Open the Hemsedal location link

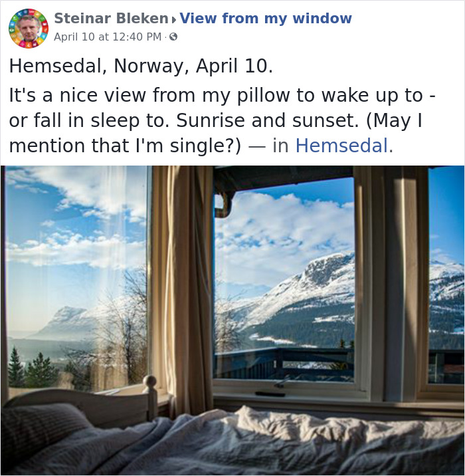point(341,146)
